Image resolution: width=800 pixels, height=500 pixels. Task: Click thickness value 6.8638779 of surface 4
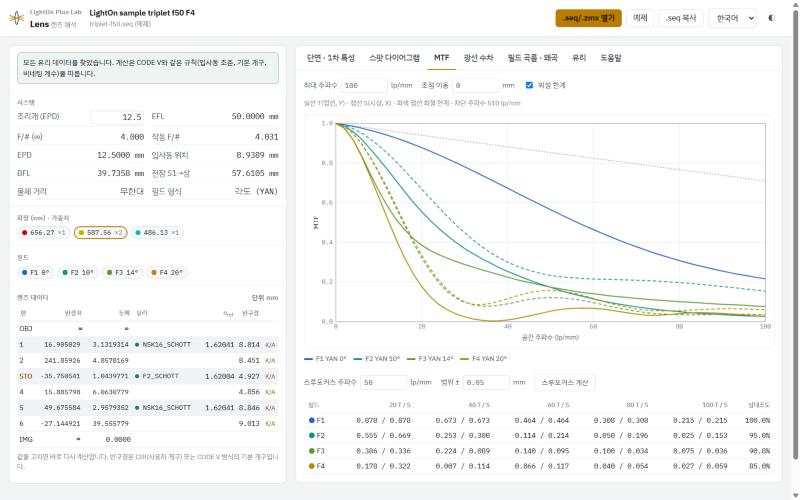110,392
